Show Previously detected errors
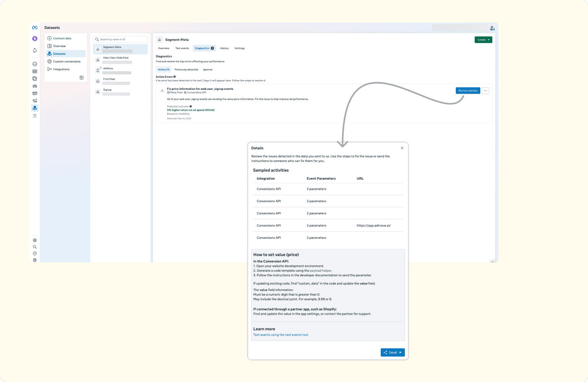 (186, 70)
